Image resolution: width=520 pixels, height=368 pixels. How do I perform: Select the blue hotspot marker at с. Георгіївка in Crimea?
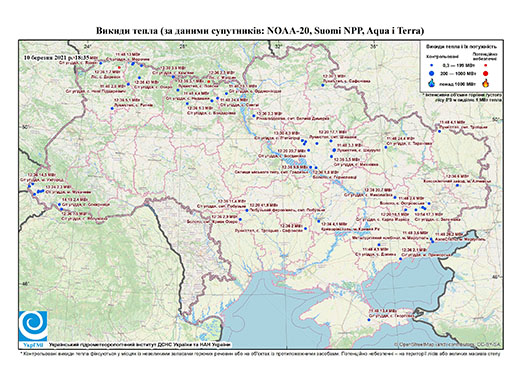click(x=369, y=320)
